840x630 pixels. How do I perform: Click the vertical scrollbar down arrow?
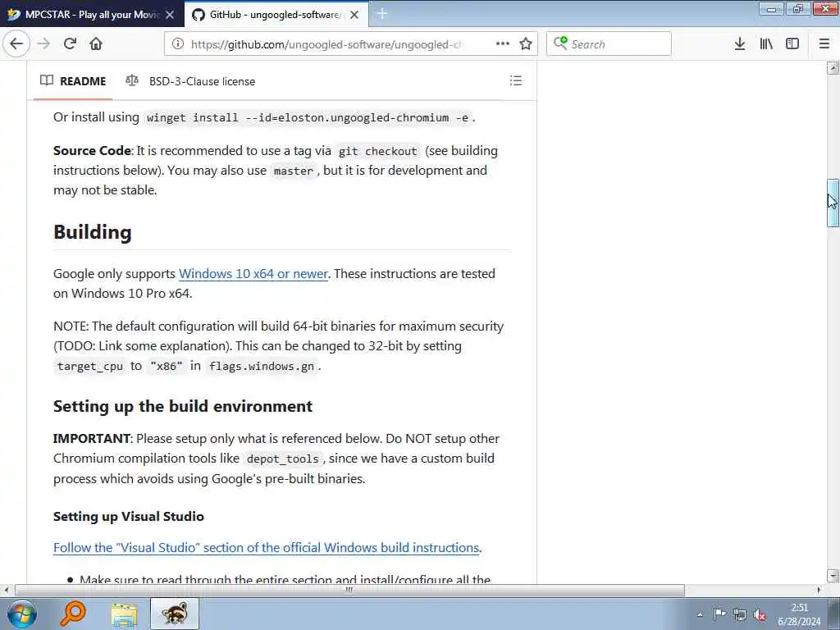tap(833, 577)
